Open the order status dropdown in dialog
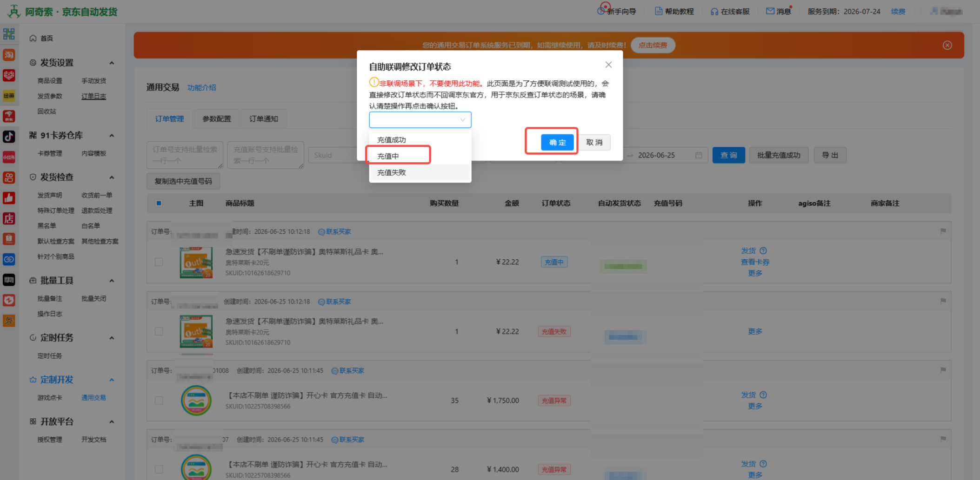The width and height of the screenshot is (980, 480). pyautogui.click(x=420, y=120)
